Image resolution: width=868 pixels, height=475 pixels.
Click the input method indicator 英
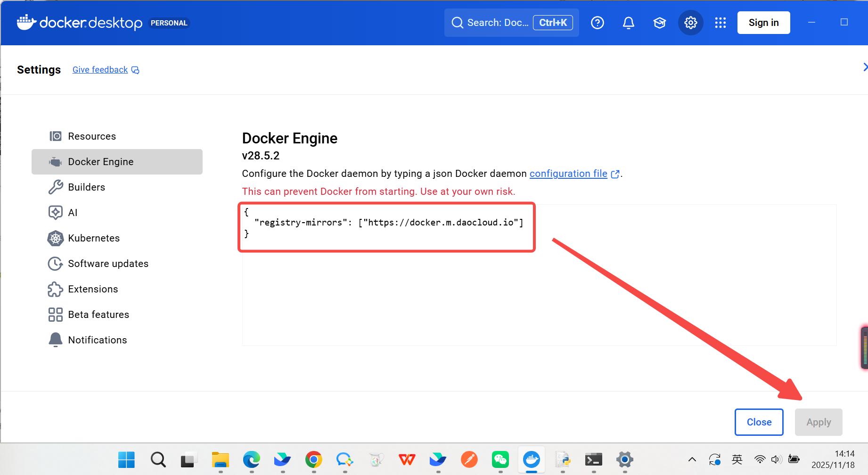tap(737, 459)
